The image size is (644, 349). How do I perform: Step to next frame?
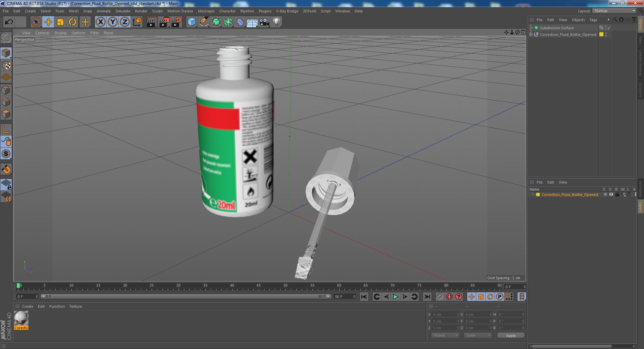[405, 297]
